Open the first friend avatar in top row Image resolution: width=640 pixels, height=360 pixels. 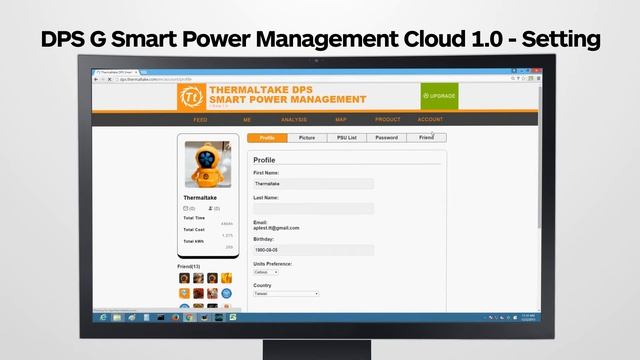coord(184,278)
